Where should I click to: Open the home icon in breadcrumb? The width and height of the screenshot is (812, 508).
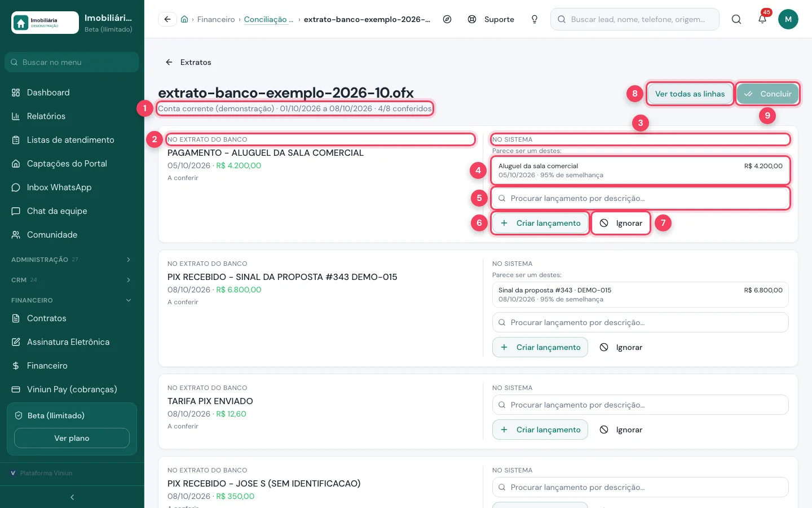[x=184, y=19]
